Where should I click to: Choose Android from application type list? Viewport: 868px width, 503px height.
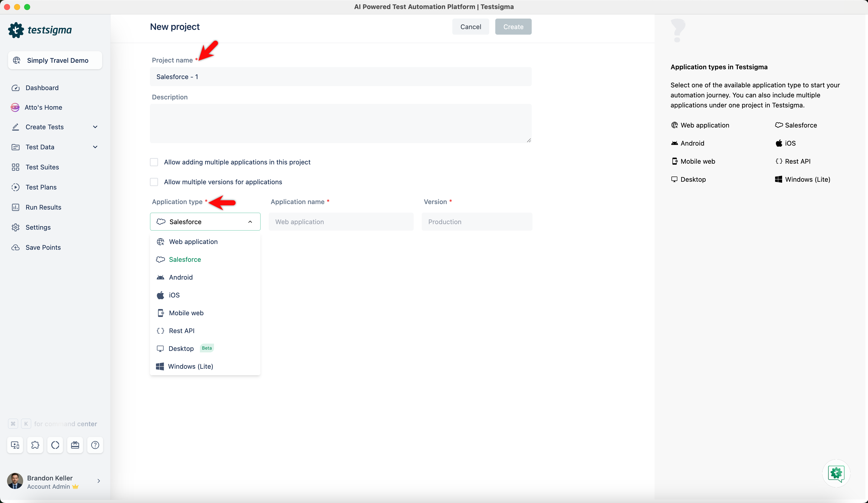(x=181, y=277)
